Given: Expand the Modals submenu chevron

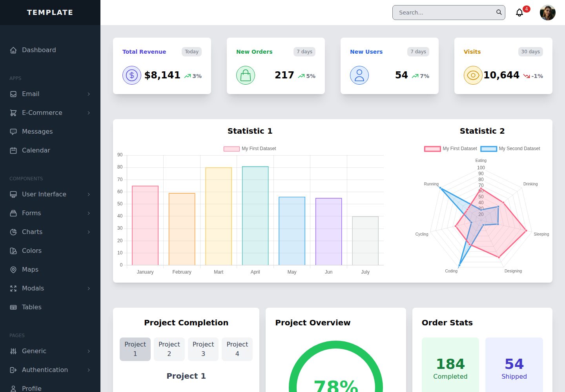Looking at the screenshot, I should (x=89, y=289).
